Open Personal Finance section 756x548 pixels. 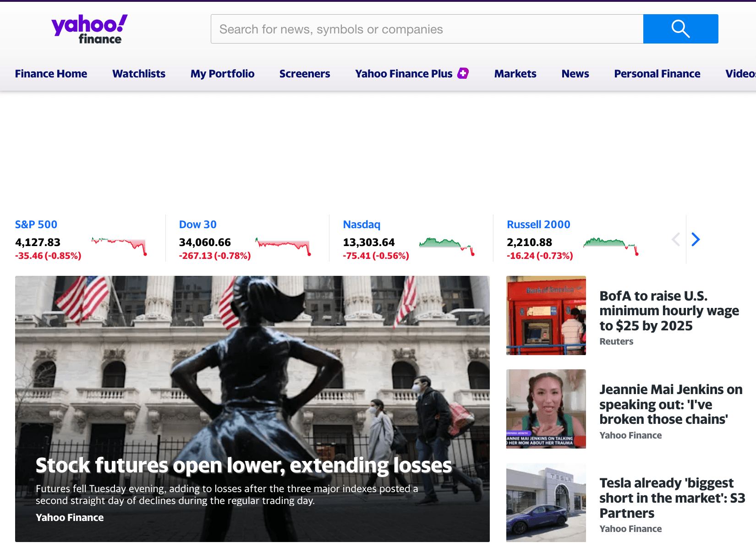657,74
